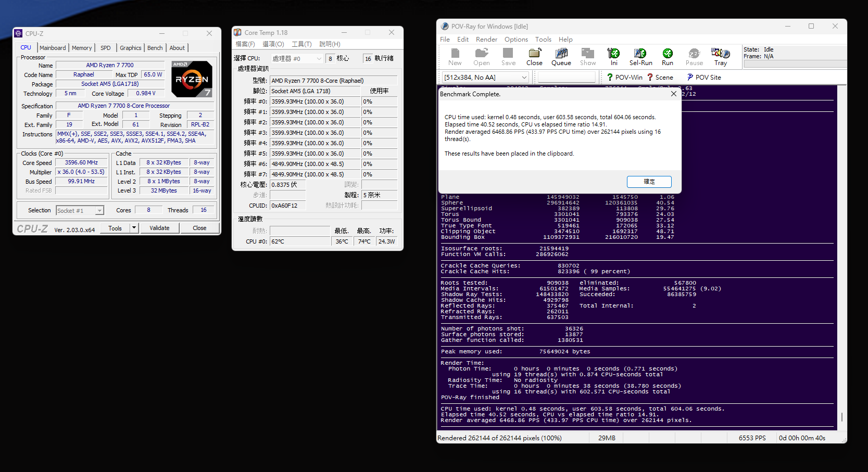Click the New file icon in POV-Ray

point(455,57)
